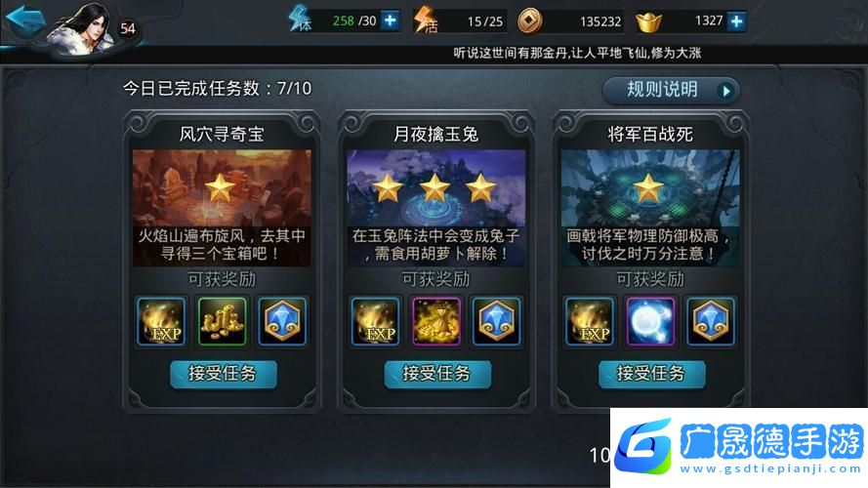Screen dimensions: 868x488
Task: Open 规则说明 rules explanation
Action: pyautogui.click(x=671, y=90)
